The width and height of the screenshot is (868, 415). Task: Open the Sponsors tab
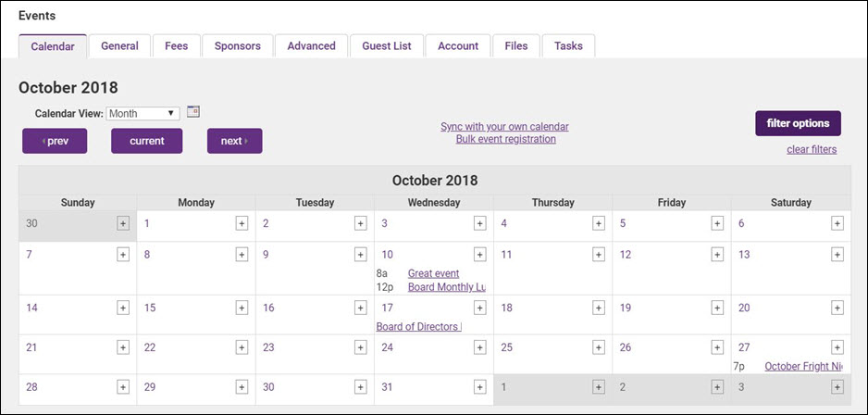(238, 46)
